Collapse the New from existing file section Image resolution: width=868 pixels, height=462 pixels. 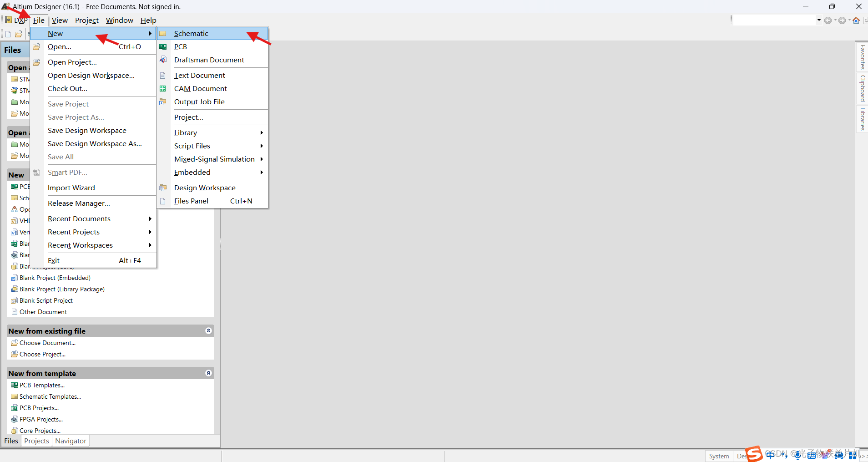(208, 331)
